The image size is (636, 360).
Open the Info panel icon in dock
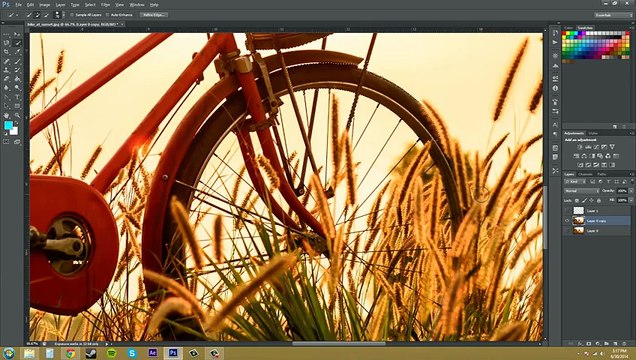tap(555, 88)
